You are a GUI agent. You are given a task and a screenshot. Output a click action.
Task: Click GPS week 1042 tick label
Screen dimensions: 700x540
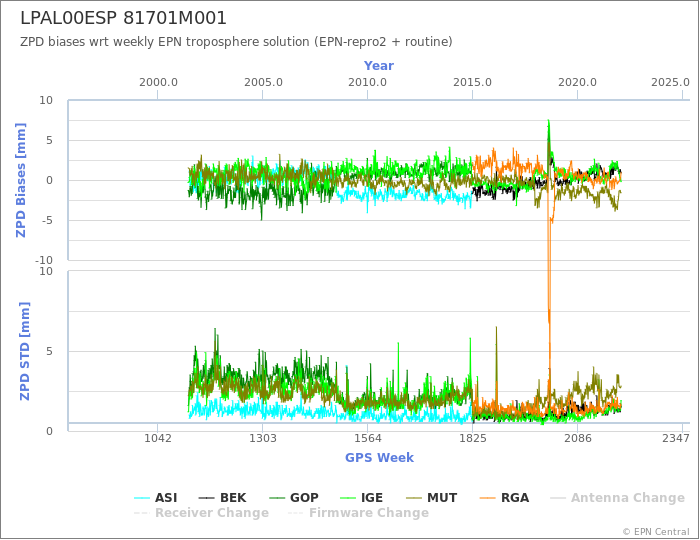tap(158, 438)
